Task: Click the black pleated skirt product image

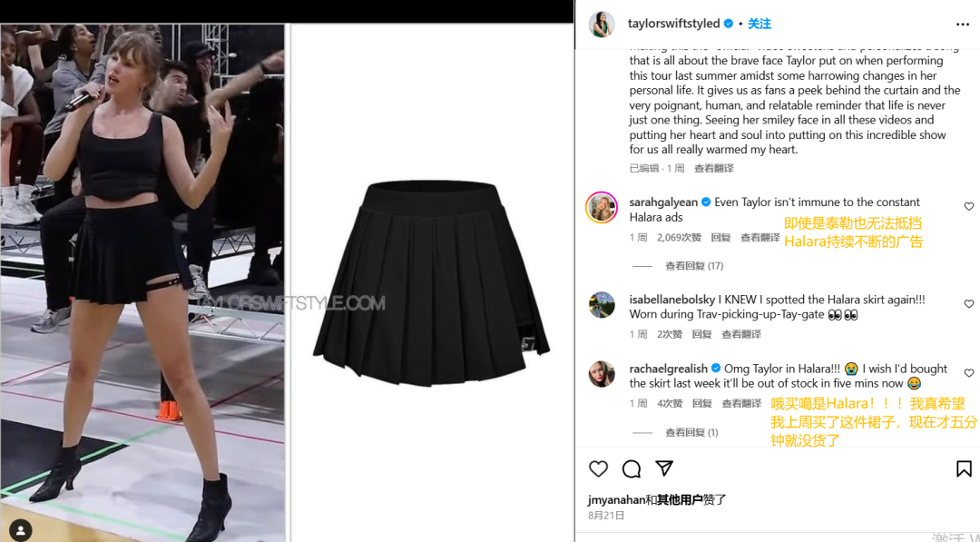Action: click(x=431, y=282)
